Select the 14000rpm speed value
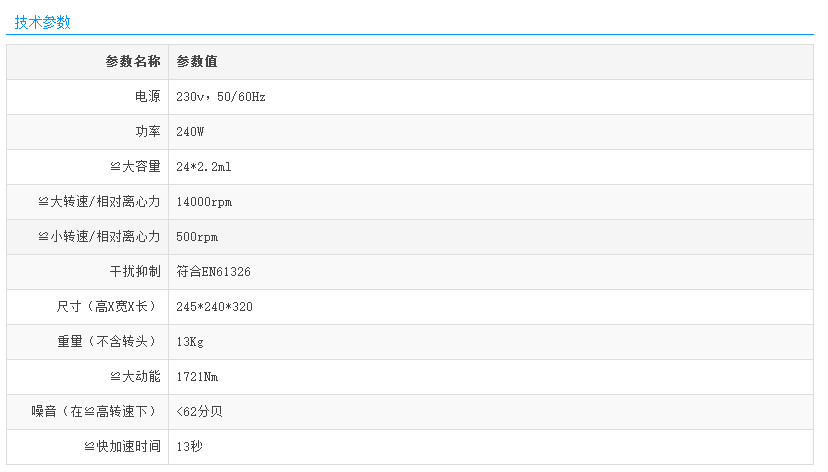Screen dimensions: 828x472 [x=203, y=202]
